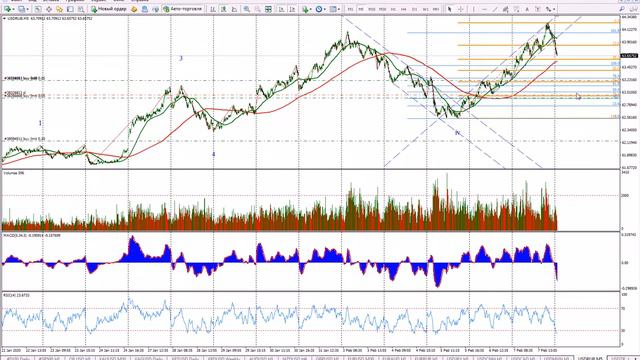Select the USDRUB,M5 chart tab

[x=590, y=358]
